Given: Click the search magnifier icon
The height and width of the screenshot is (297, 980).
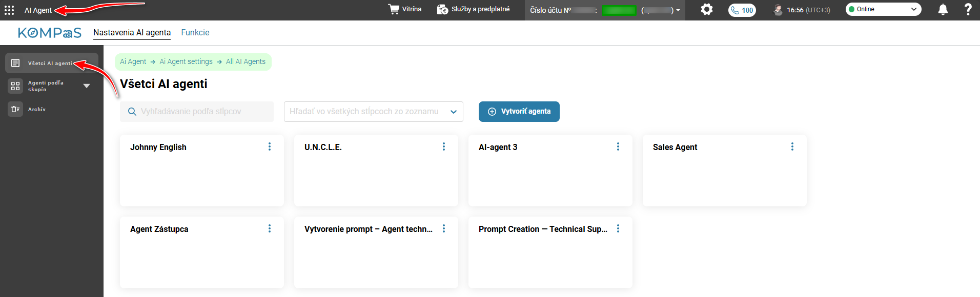Looking at the screenshot, I should coord(132,112).
